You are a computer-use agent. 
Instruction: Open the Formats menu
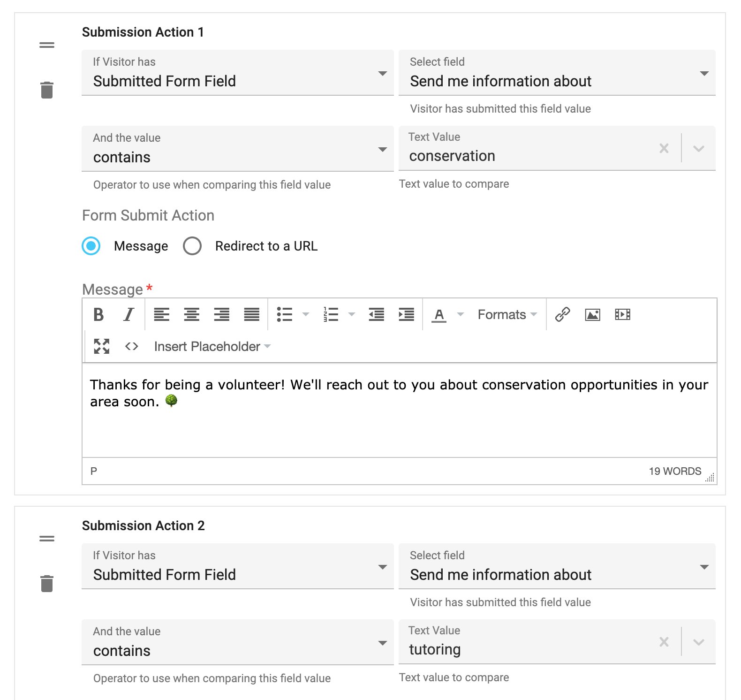(x=507, y=314)
